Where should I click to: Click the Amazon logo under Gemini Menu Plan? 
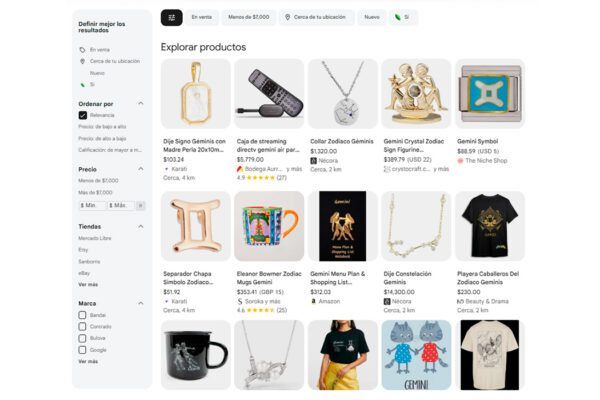tap(313, 301)
